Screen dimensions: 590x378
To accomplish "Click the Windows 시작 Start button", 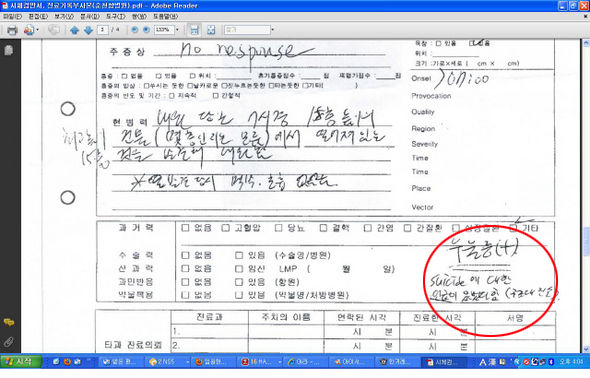I will pyautogui.click(x=21, y=362).
